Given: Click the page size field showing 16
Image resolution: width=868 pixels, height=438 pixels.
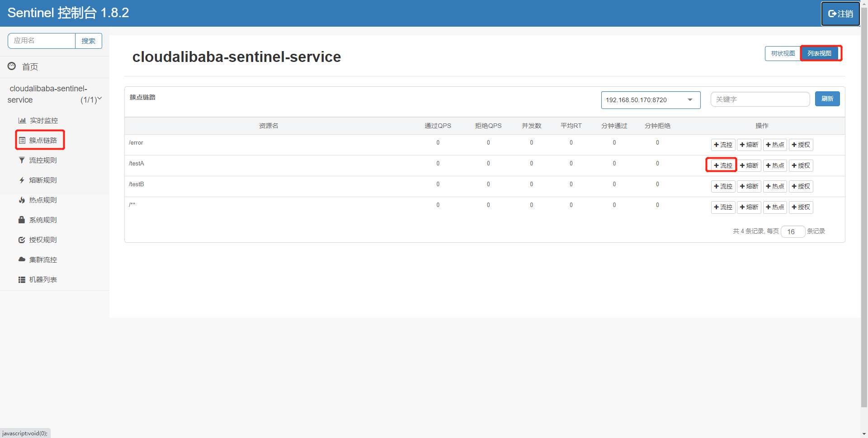Looking at the screenshot, I should pos(793,231).
